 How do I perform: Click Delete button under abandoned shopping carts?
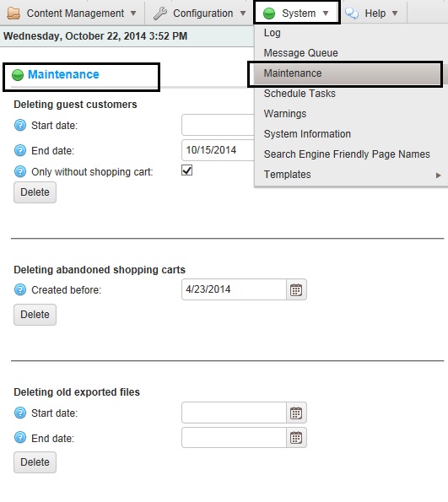(x=35, y=315)
